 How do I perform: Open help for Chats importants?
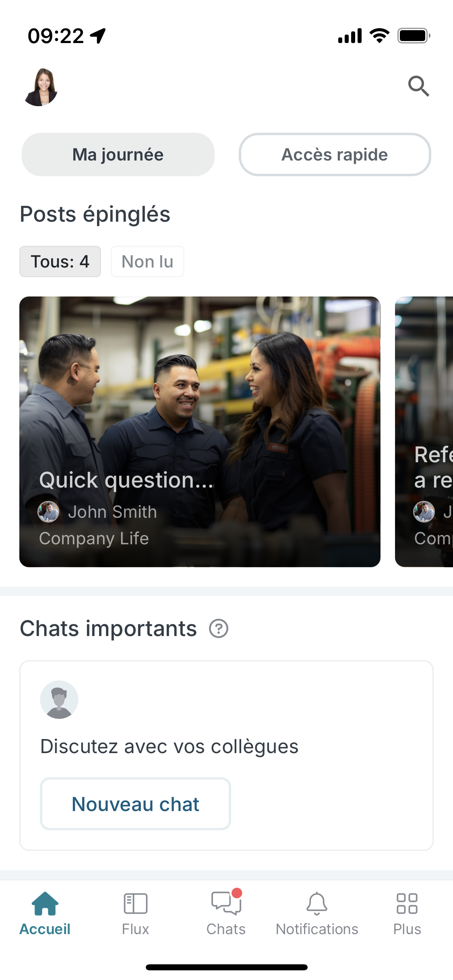point(219,629)
